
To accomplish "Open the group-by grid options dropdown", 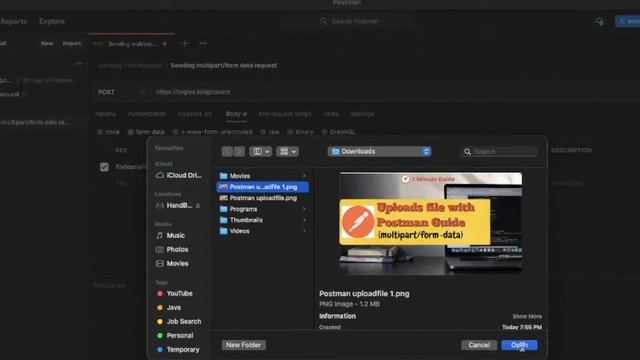I will 287,151.
